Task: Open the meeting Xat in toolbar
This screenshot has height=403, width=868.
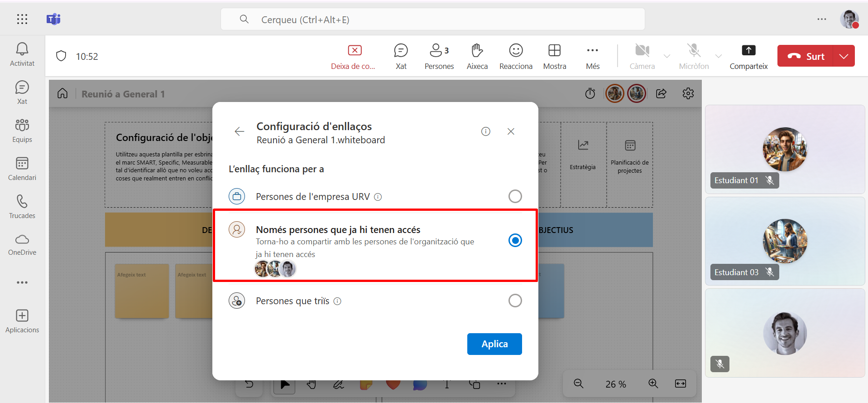Action: tap(401, 56)
